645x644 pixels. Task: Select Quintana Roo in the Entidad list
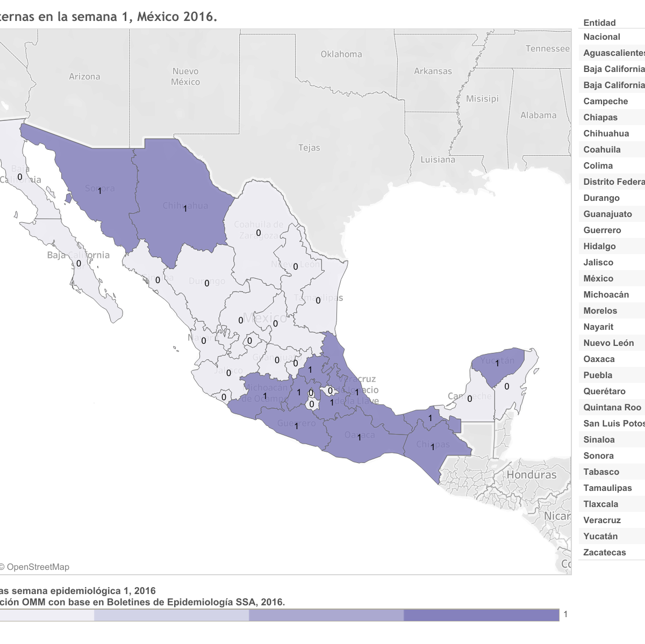(612, 408)
